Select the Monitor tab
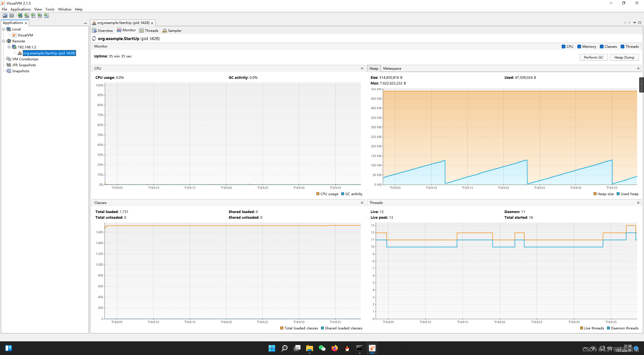 (x=126, y=30)
